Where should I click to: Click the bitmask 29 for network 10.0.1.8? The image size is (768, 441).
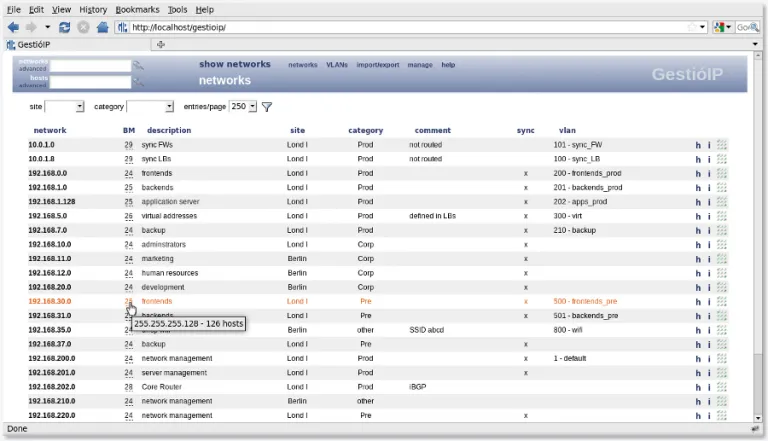coord(128,159)
